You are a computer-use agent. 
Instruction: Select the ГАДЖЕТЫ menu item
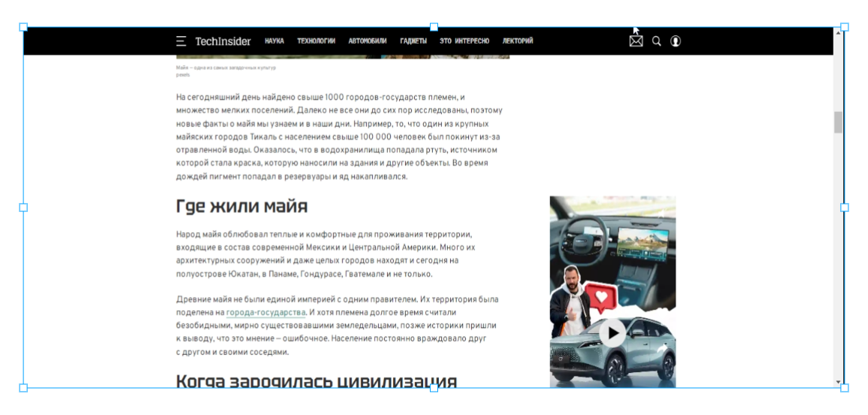click(413, 41)
